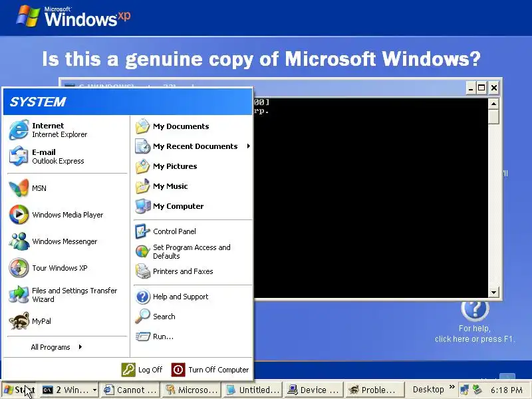The height and width of the screenshot is (399, 532).
Task: Open My Pictures folder
Action: pyautogui.click(x=193, y=166)
